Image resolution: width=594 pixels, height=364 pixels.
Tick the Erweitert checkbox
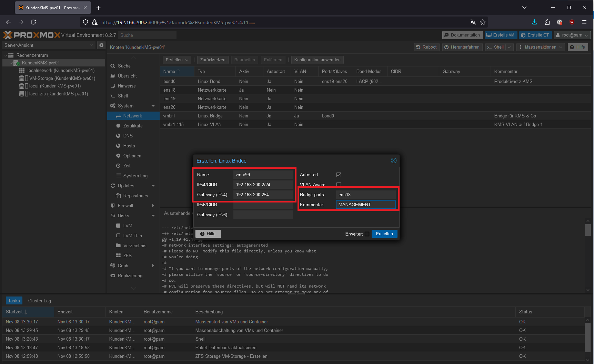tap(367, 234)
